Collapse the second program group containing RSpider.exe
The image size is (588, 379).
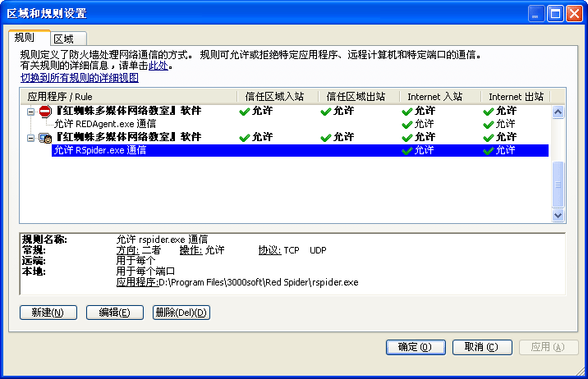(x=30, y=137)
